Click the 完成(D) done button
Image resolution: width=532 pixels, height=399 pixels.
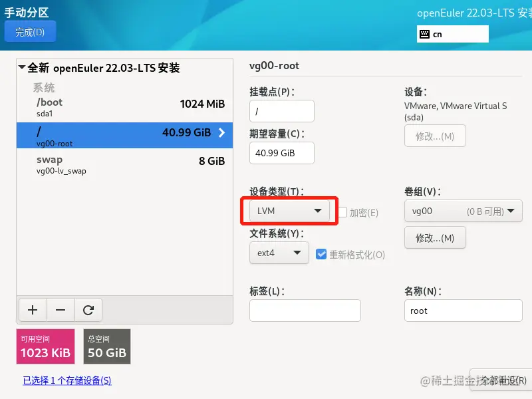30,31
